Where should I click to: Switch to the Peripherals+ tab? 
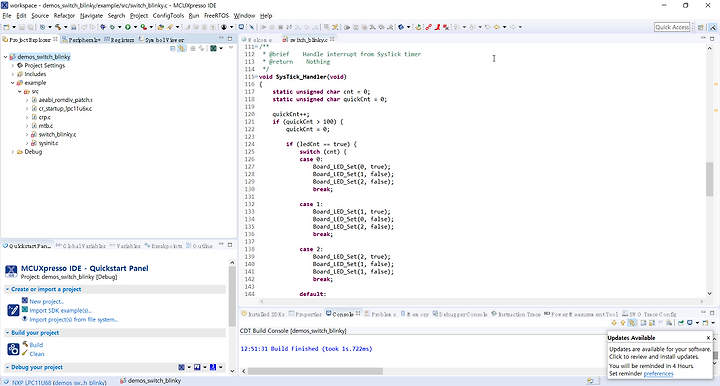82,39
